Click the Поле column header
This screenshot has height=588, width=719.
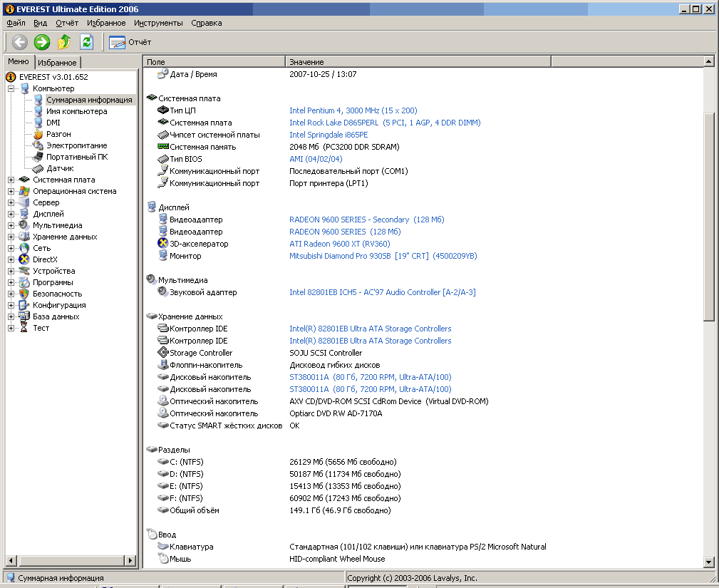coord(214,61)
